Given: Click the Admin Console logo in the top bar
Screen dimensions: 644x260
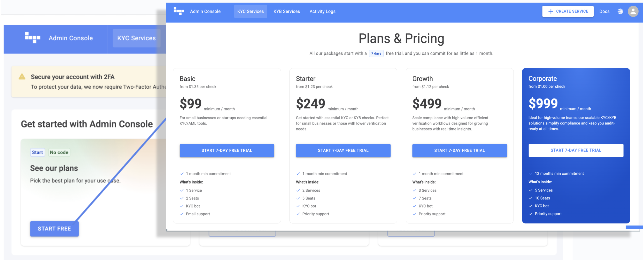Looking at the screenshot, I should [179, 11].
